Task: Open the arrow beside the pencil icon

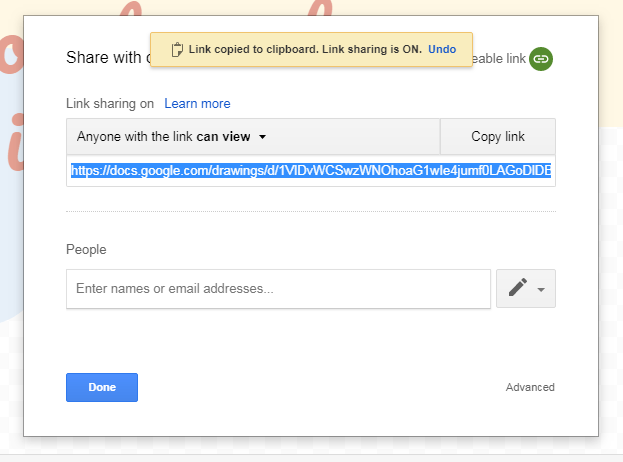Action: point(541,289)
